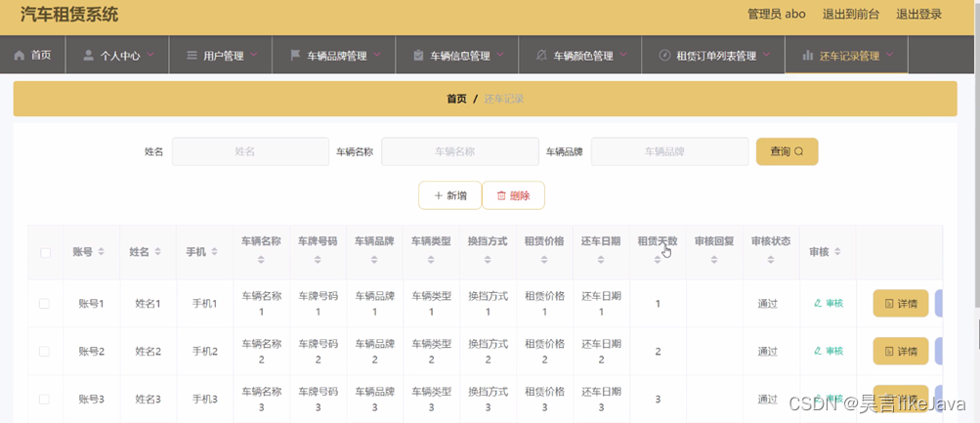Click the 通过 status in 账号1 row
This screenshot has height=423, width=980.
pyautogui.click(x=768, y=304)
